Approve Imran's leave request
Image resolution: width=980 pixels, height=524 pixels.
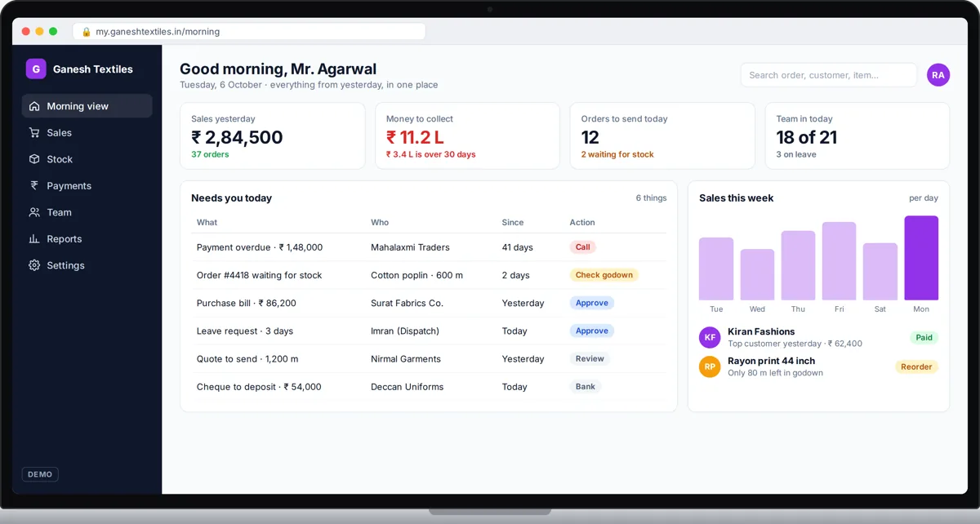(x=592, y=331)
